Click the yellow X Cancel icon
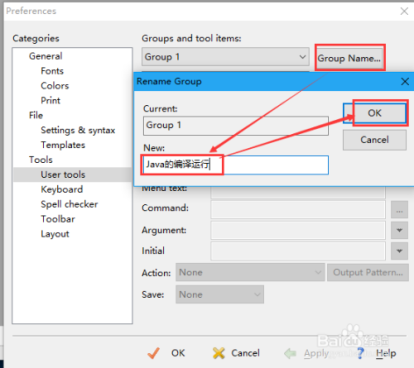This screenshot has width=414, height=368. 219,353
